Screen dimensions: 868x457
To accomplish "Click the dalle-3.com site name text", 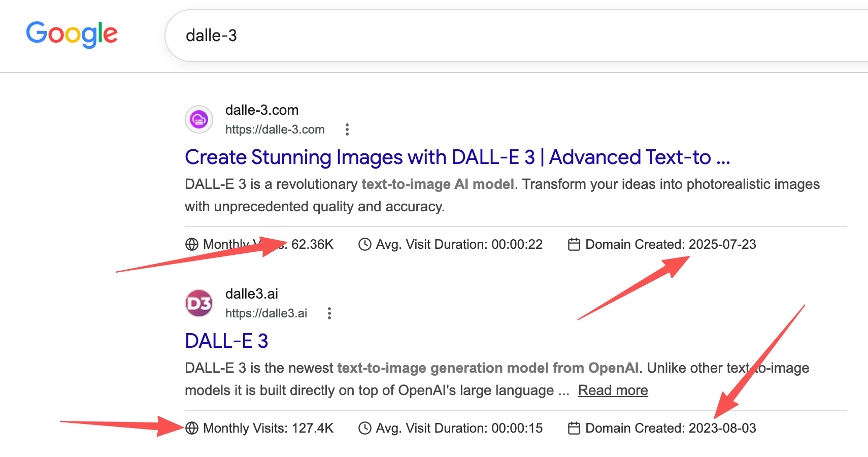I will pos(262,110).
